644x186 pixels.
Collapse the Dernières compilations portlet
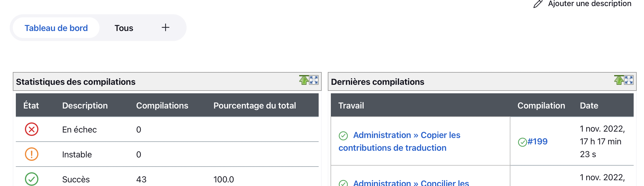point(619,80)
